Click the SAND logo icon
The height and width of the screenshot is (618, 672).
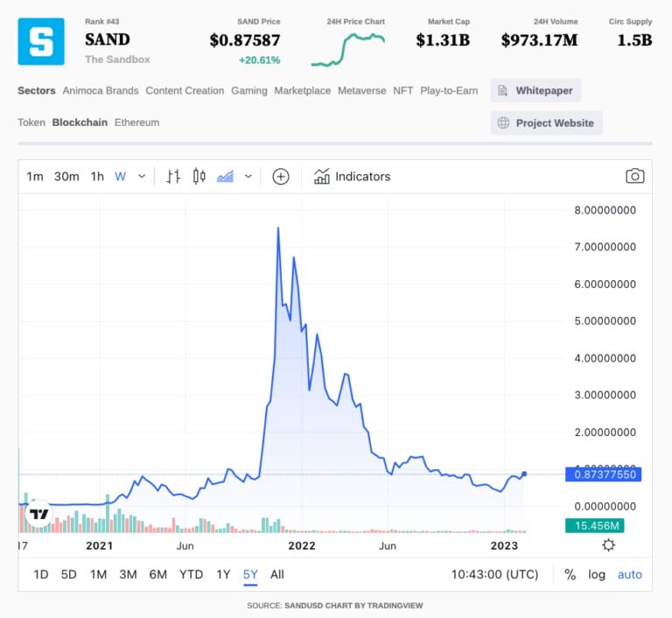[x=41, y=41]
